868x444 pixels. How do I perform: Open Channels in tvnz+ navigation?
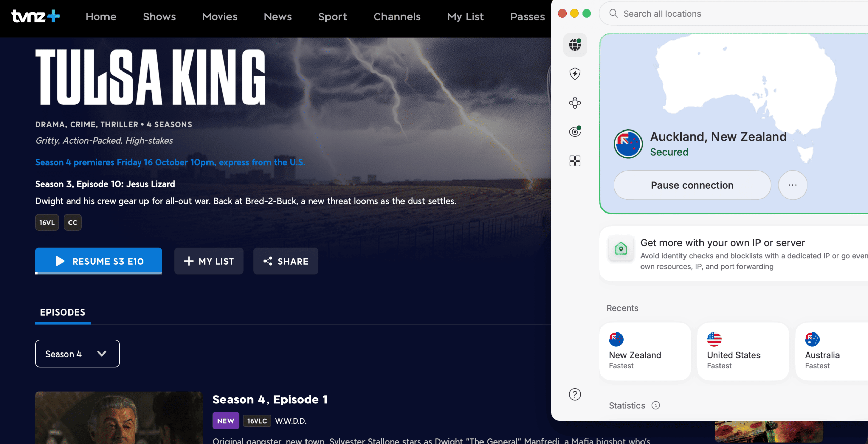pos(397,17)
